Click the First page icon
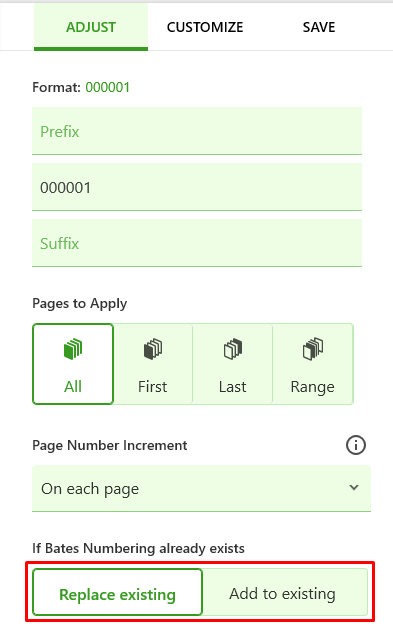393x627 pixels. (x=153, y=349)
